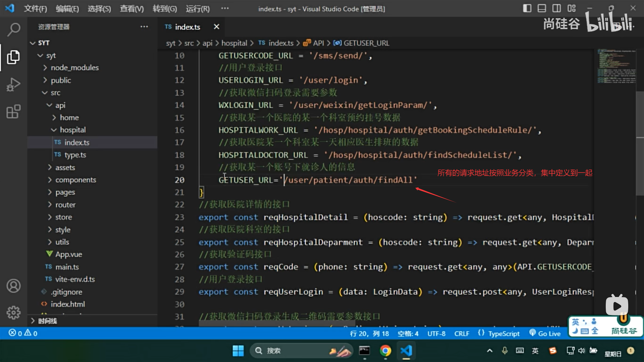
Task: Collapse the hospital folder
Action: 72,130
